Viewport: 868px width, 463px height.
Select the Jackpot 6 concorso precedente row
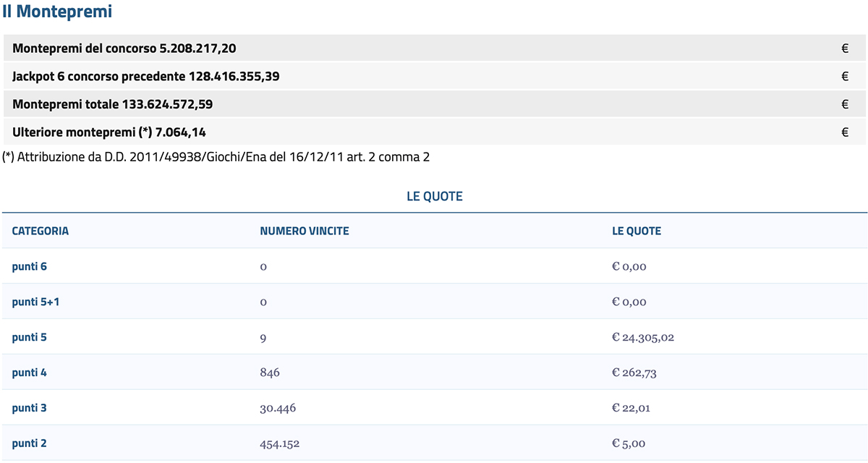click(435, 76)
